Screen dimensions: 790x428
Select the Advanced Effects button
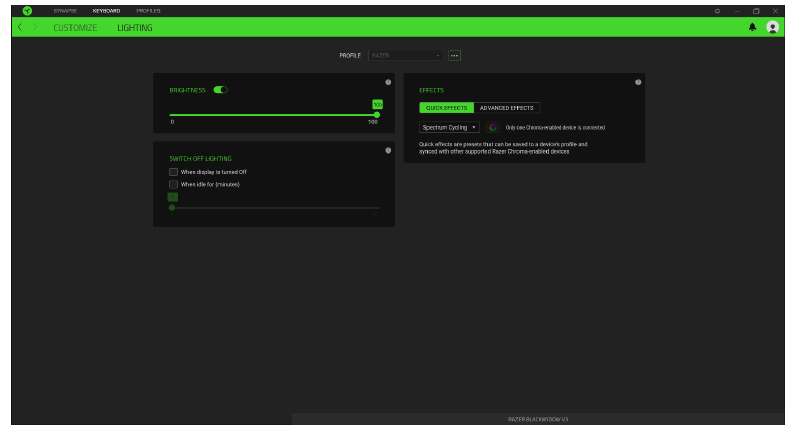pyautogui.click(x=507, y=107)
